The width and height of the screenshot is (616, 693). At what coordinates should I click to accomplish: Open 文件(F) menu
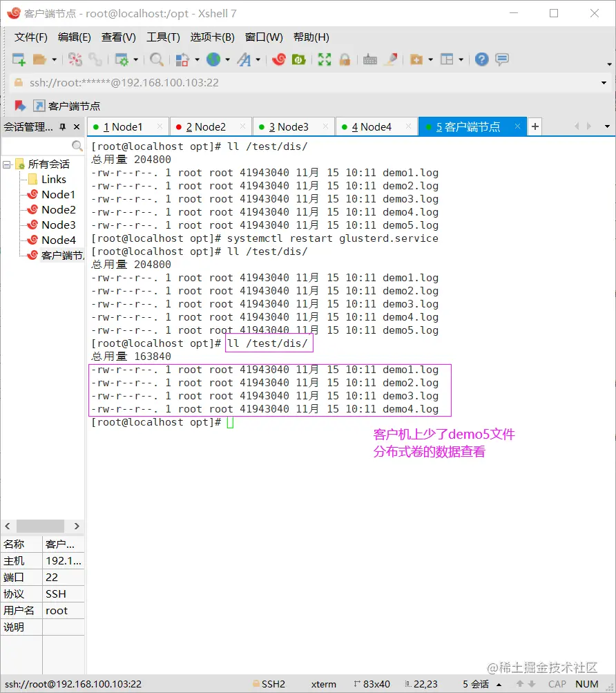tap(30, 37)
